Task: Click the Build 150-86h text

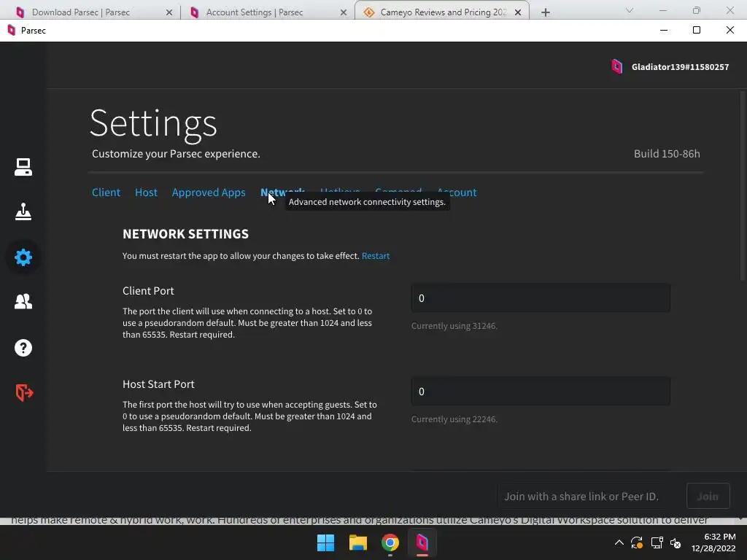Action: click(667, 154)
